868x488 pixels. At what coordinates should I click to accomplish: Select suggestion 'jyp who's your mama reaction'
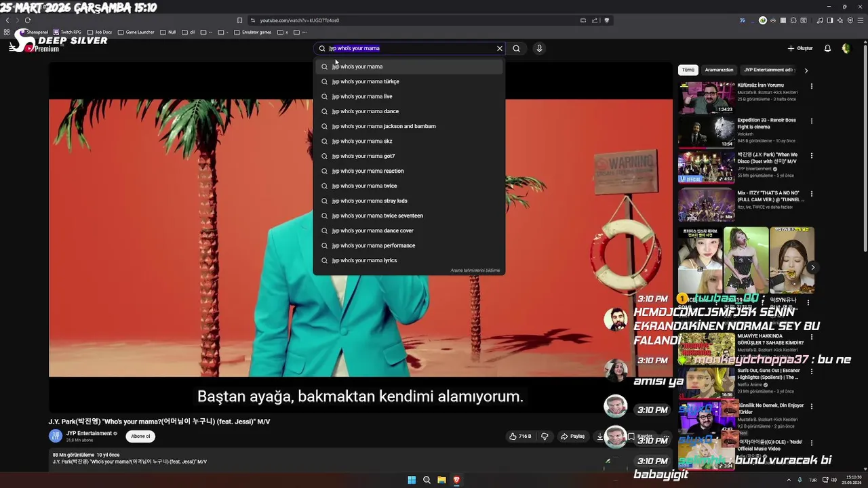(409, 171)
